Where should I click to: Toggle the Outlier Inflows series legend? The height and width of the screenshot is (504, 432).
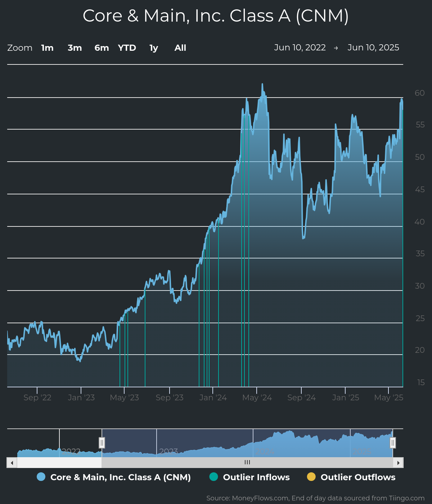[x=249, y=477]
